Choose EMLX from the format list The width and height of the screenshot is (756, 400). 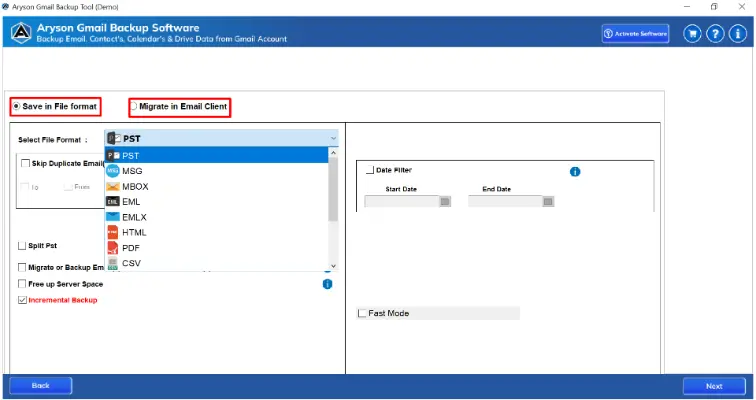(x=216, y=217)
